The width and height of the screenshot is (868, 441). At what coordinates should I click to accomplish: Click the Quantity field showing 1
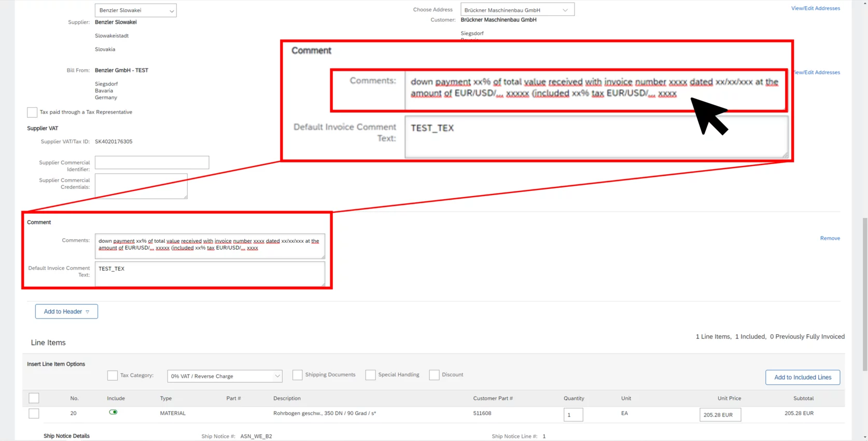[573, 415]
